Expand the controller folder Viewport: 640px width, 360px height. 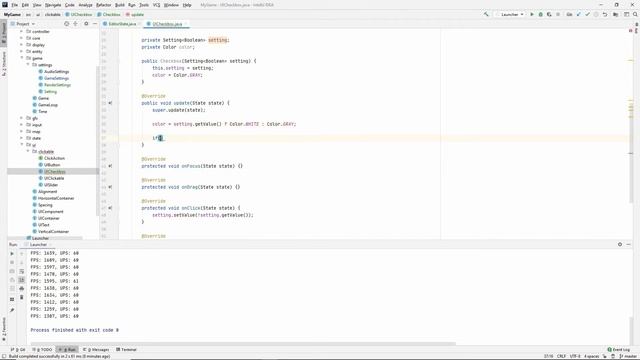(22, 31)
